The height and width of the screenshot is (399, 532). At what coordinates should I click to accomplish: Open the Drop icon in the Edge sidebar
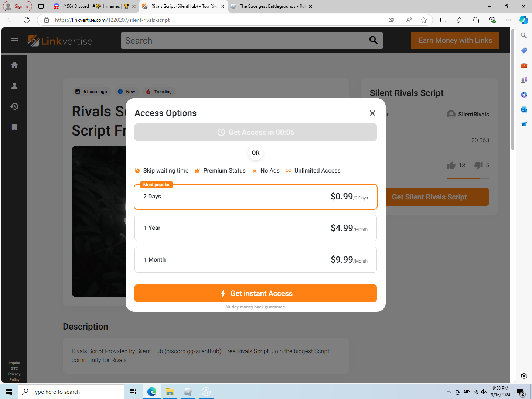(x=524, y=124)
